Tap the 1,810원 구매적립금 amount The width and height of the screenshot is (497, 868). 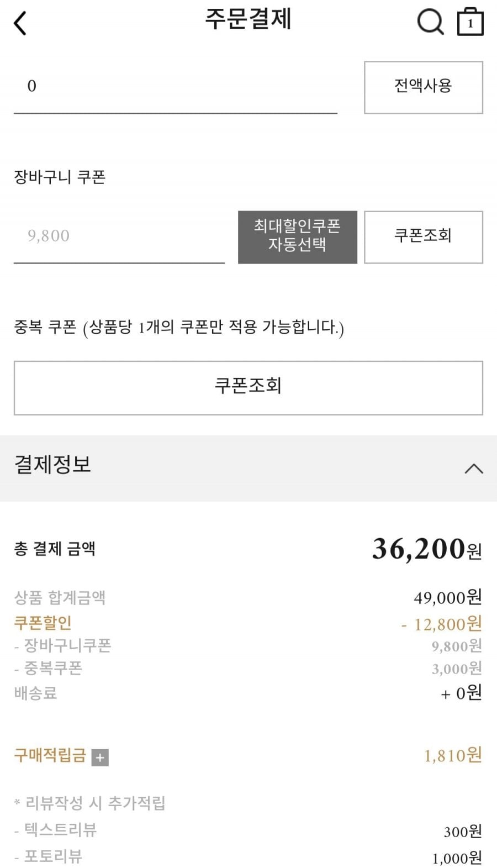(452, 755)
